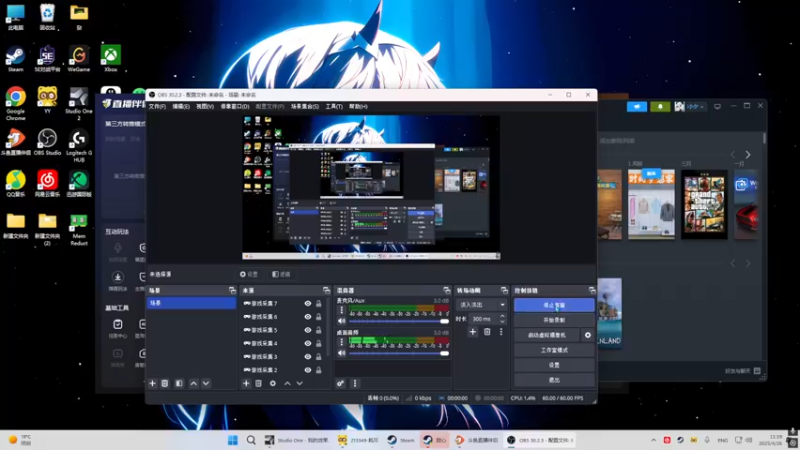This screenshot has height=450, width=800.
Task: Toggle lock on 游戏采集 6 source
Action: (x=318, y=317)
